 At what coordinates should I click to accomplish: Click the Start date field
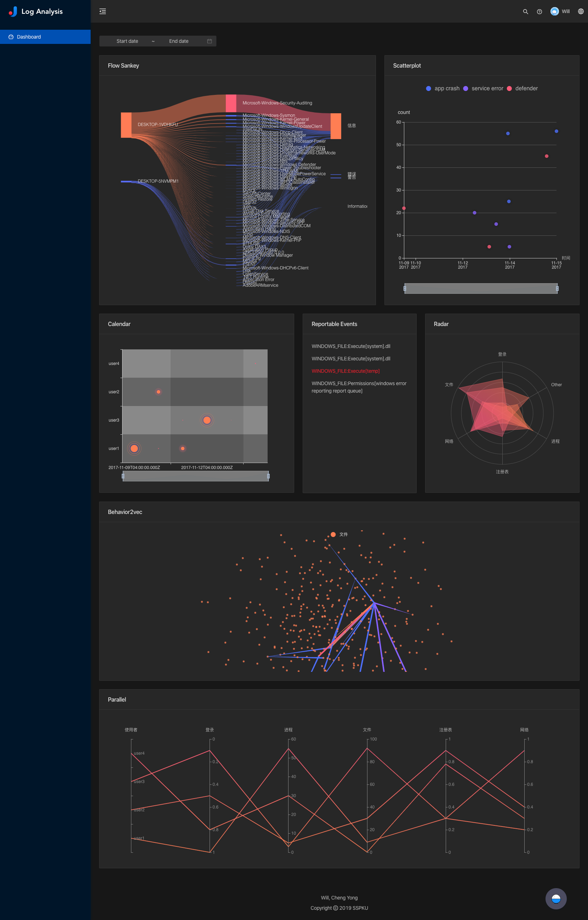click(127, 41)
